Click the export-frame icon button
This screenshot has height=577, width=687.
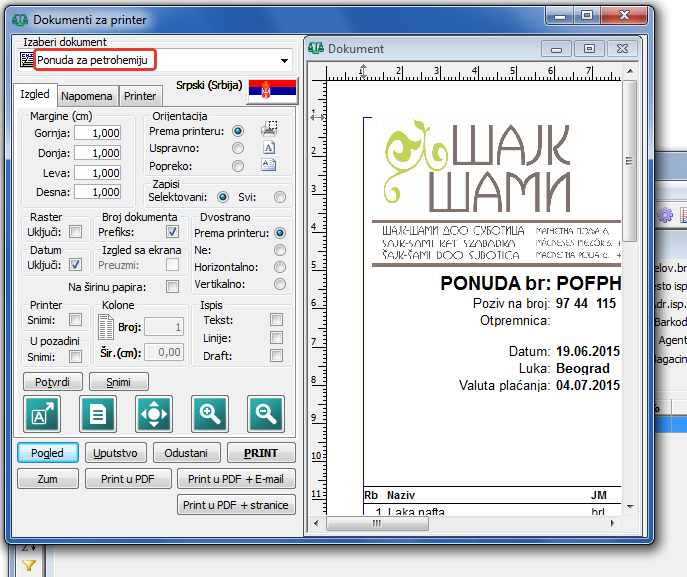point(43,413)
